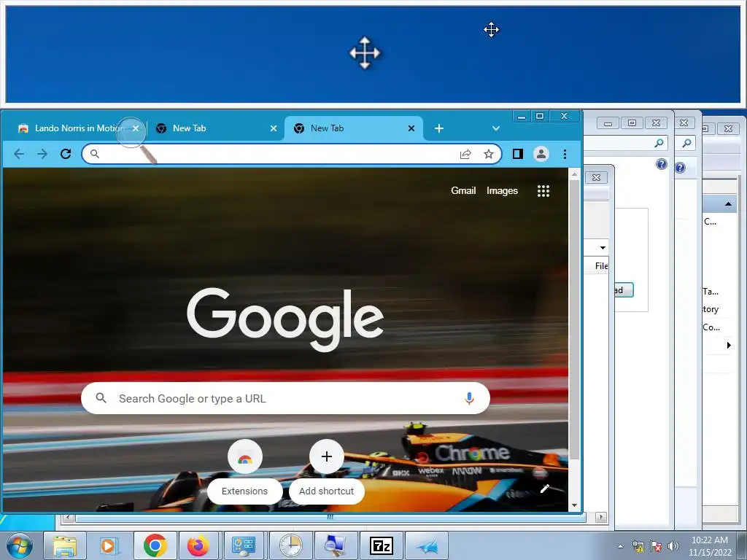The width and height of the screenshot is (747, 560).
Task: Click the partially hidden button ending in 'ad'
Action: pos(624,290)
